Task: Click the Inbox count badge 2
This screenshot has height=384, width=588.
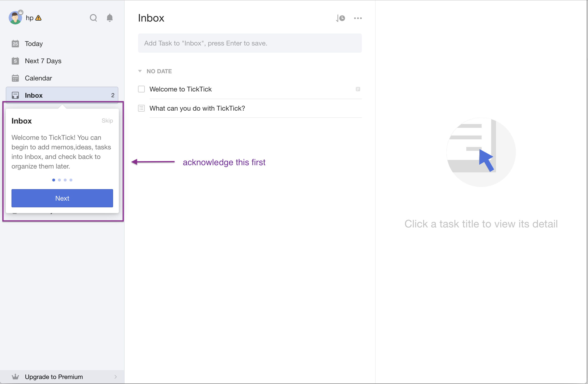Action: 113,95
